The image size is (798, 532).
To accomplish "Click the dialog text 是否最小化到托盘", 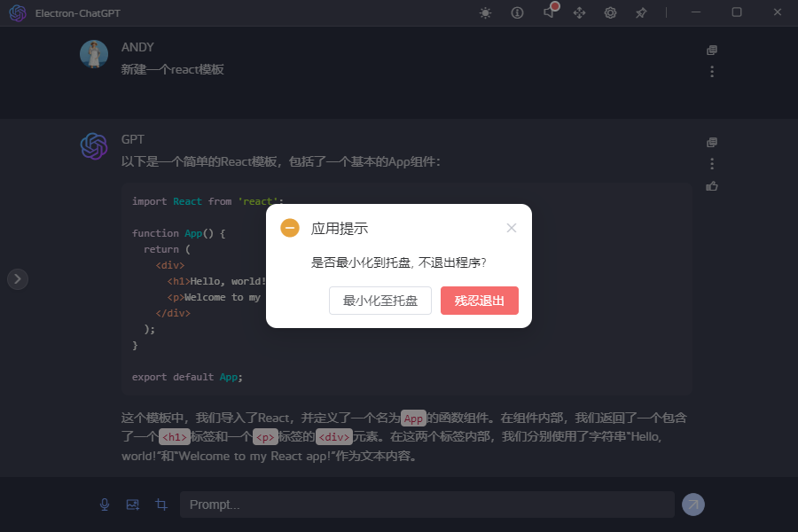I will click(361, 262).
